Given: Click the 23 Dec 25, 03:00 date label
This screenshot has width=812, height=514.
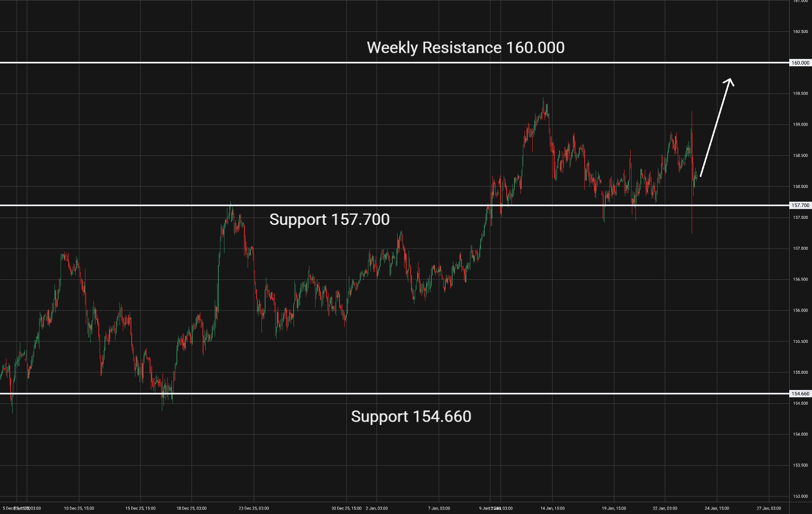Looking at the screenshot, I should (x=254, y=508).
